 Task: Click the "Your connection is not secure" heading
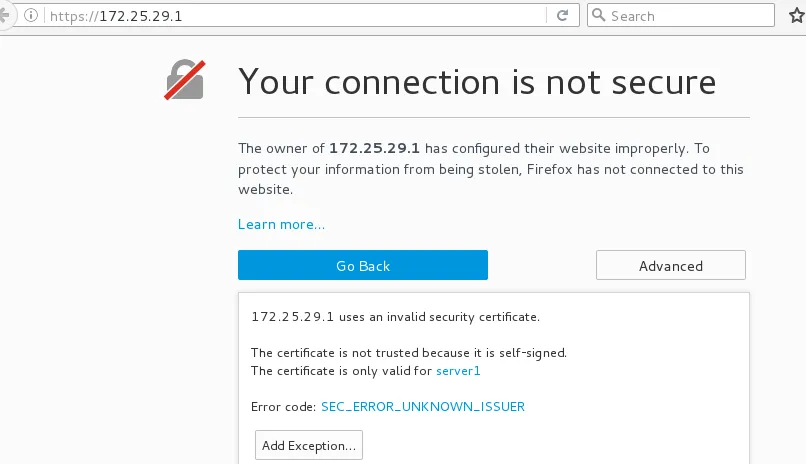tap(476, 82)
